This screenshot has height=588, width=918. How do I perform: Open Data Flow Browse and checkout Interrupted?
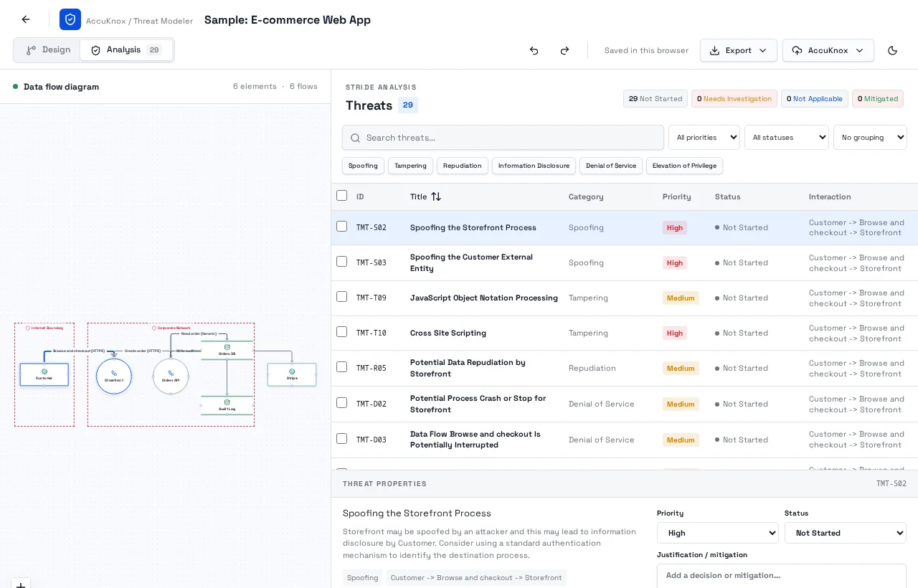click(x=475, y=440)
